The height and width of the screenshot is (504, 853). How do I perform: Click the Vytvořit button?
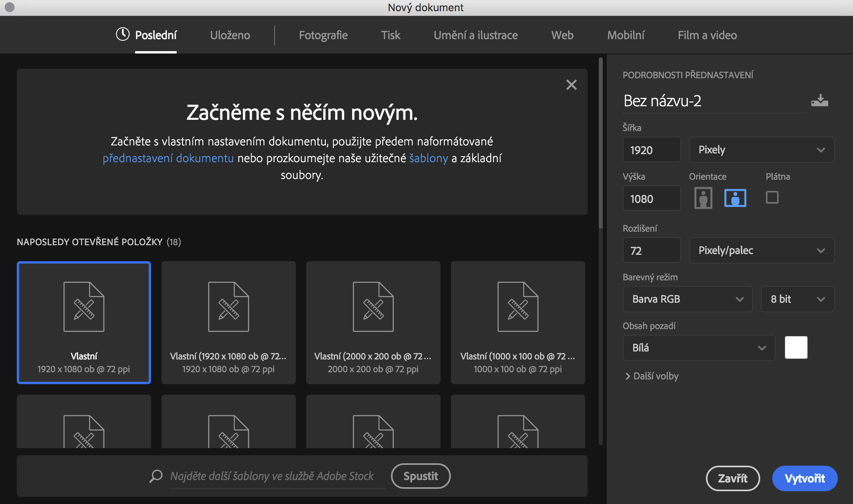(805, 478)
